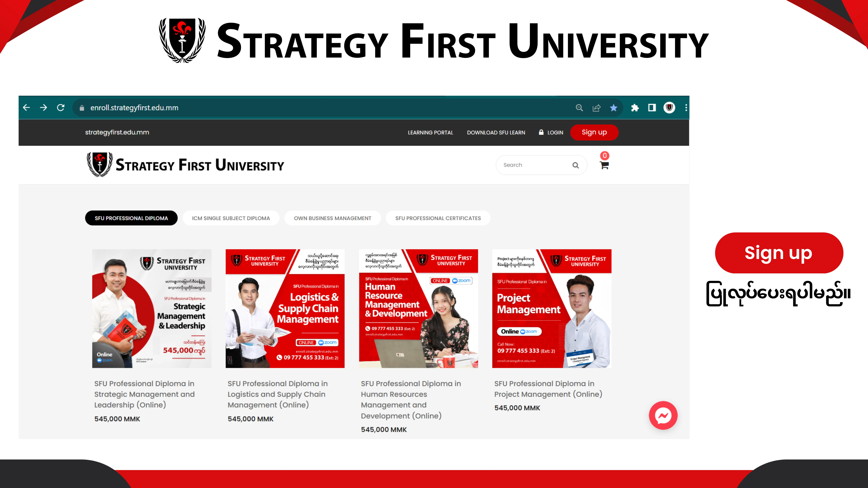This screenshot has width=868, height=488.
Task: Open the extensions puzzle icon
Action: coord(635,108)
